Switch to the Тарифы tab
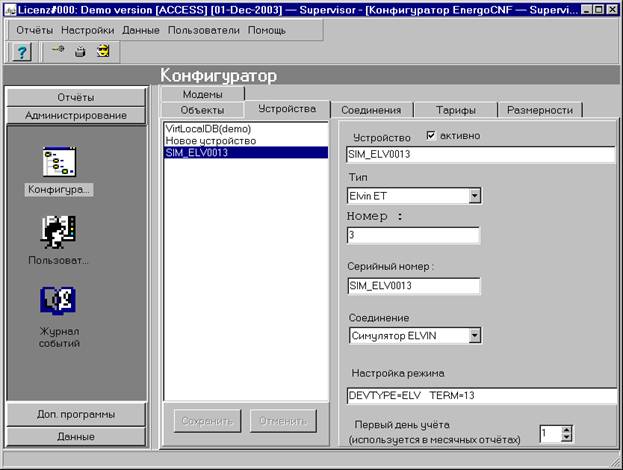This screenshot has height=470, width=623. 455,110
